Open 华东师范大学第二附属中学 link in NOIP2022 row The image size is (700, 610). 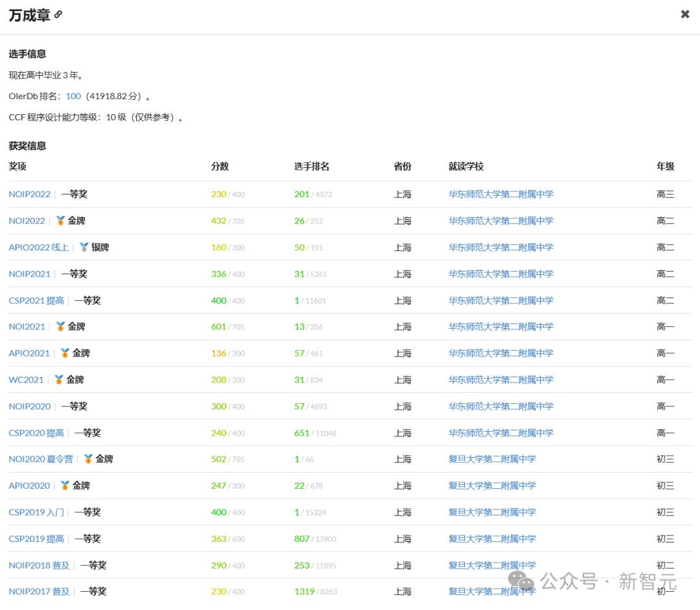pos(501,194)
